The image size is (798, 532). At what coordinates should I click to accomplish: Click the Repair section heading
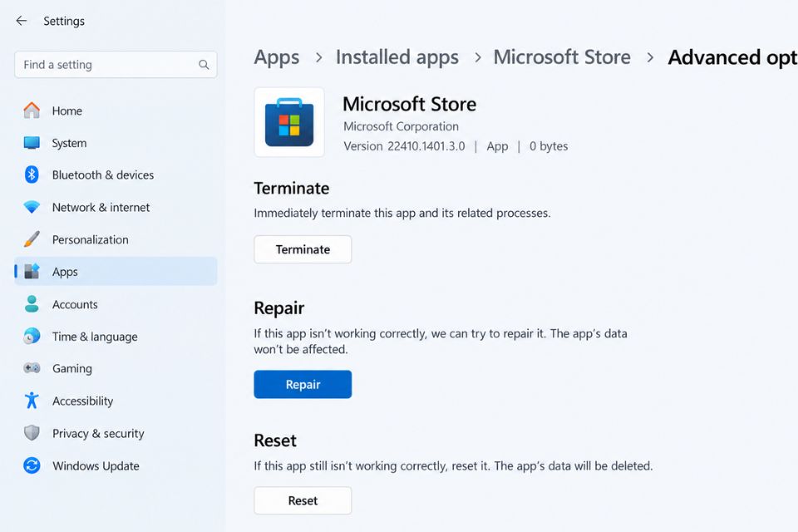pos(279,308)
